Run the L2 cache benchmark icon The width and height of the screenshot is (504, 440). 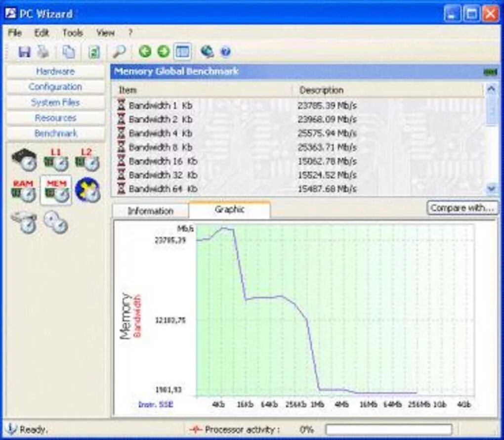tap(87, 159)
